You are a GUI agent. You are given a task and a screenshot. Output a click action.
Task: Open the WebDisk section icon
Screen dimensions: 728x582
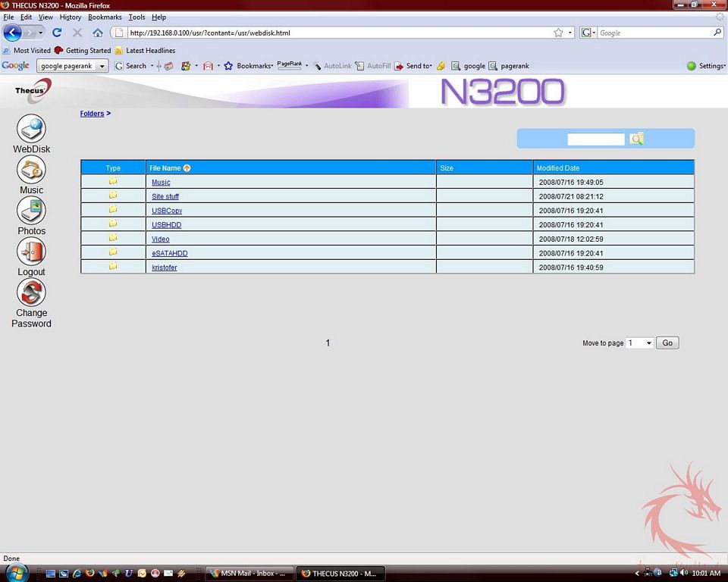31,129
